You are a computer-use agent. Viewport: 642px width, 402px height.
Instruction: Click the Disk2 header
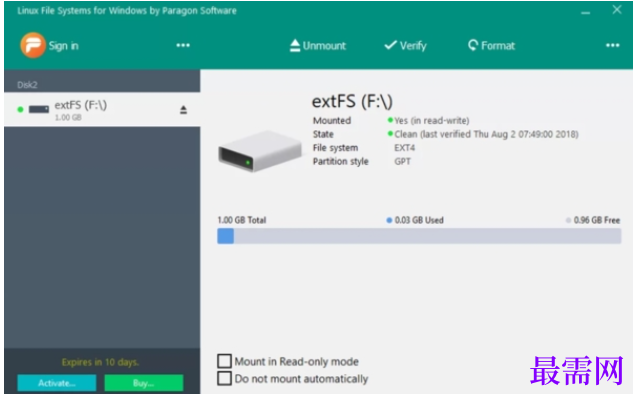pyautogui.click(x=27, y=85)
